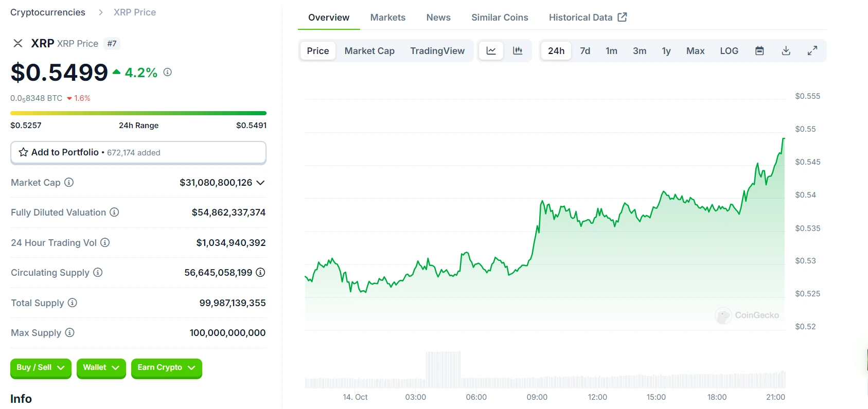This screenshot has width=868, height=409.
Task: Click the $0.555 y-axis label
Action: coord(808,96)
